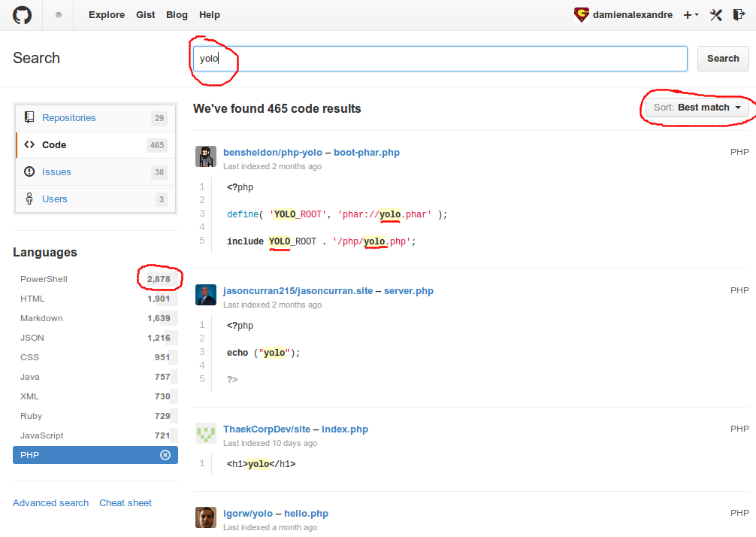Image resolution: width=756 pixels, height=537 pixels.
Task: Filter by XML language
Action: point(95,396)
